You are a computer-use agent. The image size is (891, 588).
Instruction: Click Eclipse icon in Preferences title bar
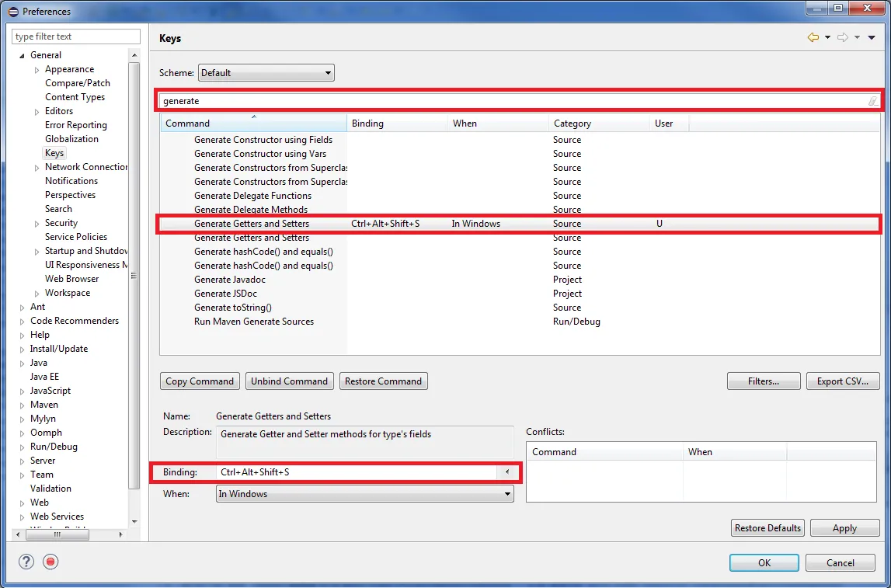[14, 12]
